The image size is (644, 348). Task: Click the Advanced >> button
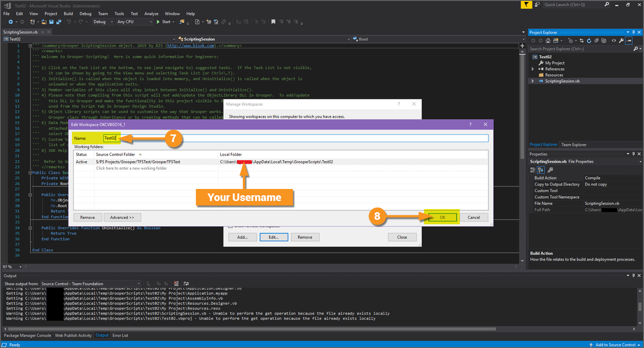pyautogui.click(x=122, y=218)
